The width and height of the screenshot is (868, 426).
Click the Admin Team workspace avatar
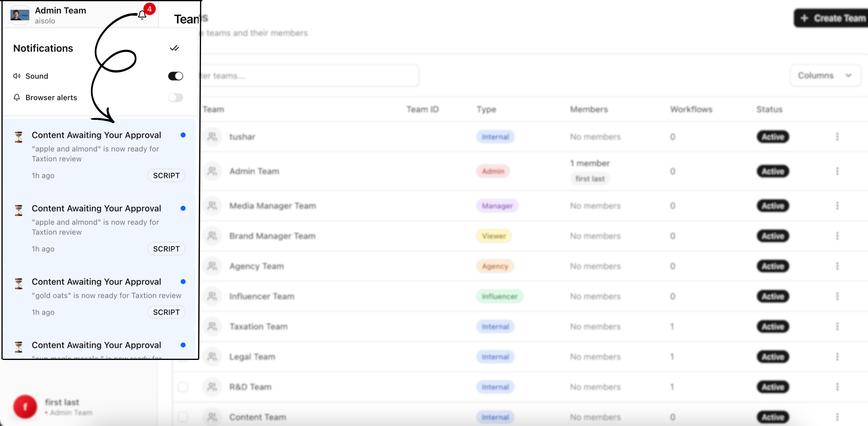click(x=20, y=15)
